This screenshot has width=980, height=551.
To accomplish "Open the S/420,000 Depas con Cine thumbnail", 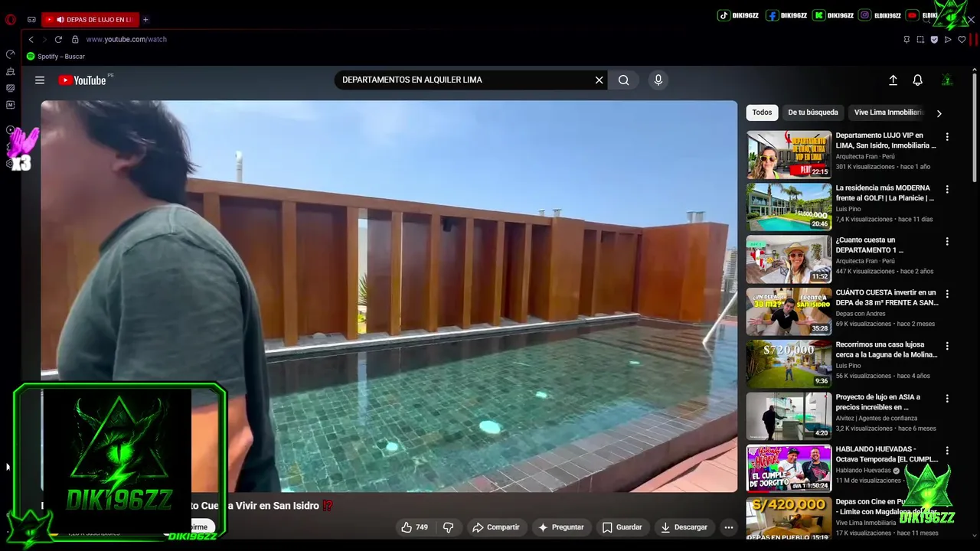I will (789, 519).
